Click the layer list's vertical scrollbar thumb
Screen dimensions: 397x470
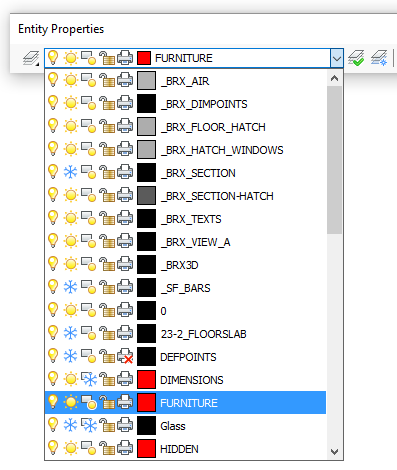pyautogui.click(x=334, y=160)
